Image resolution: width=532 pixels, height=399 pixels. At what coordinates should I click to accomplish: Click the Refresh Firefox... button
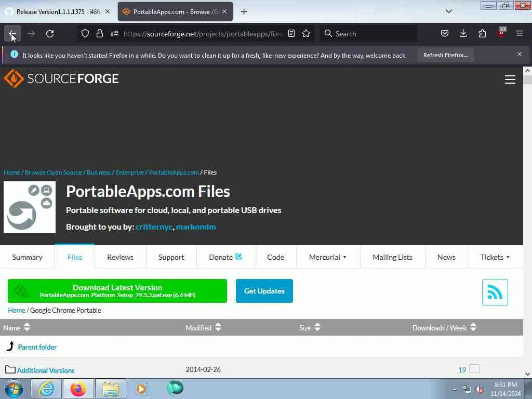pyautogui.click(x=445, y=55)
